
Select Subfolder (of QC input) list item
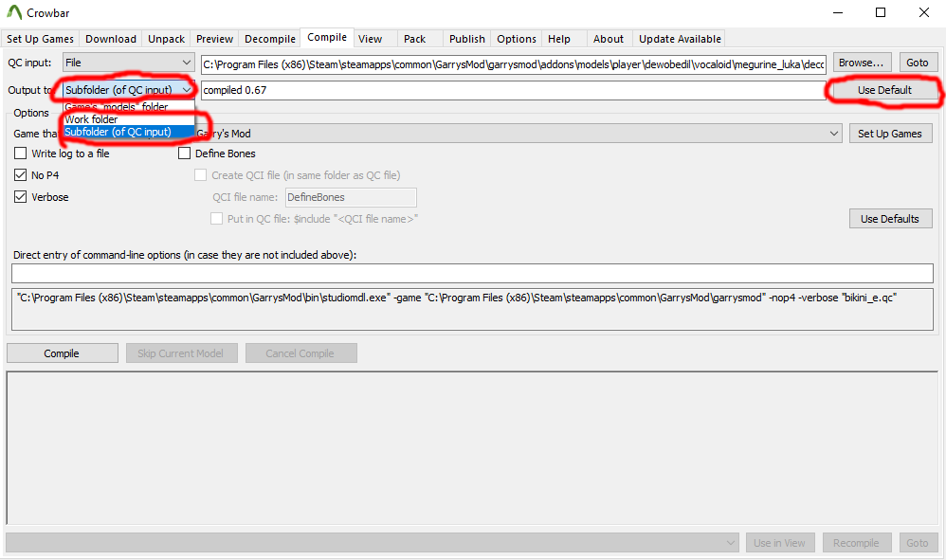(x=129, y=132)
